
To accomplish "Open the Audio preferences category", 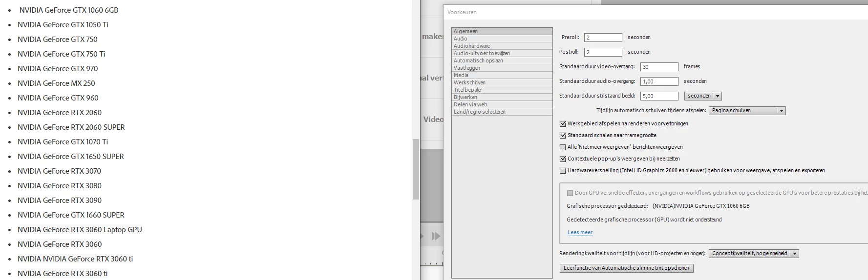I will pos(502,39).
